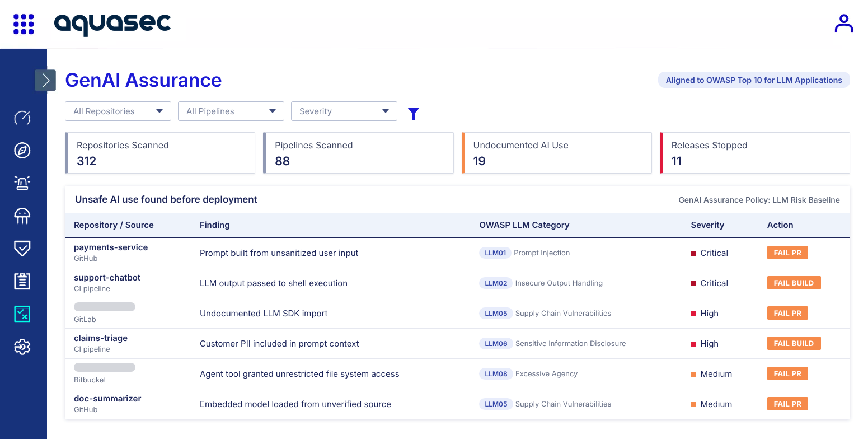Open the Releases Stopped card

coord(755,153)
